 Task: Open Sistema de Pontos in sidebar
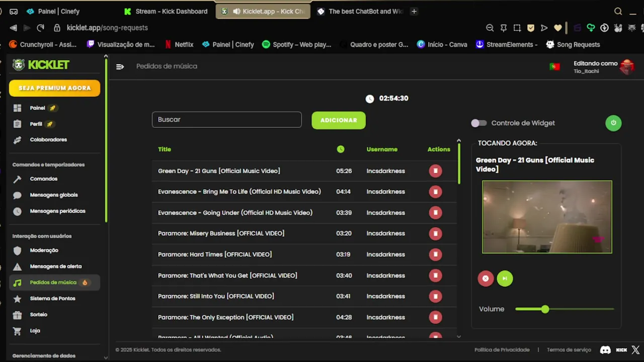click(x=52, y=299)
